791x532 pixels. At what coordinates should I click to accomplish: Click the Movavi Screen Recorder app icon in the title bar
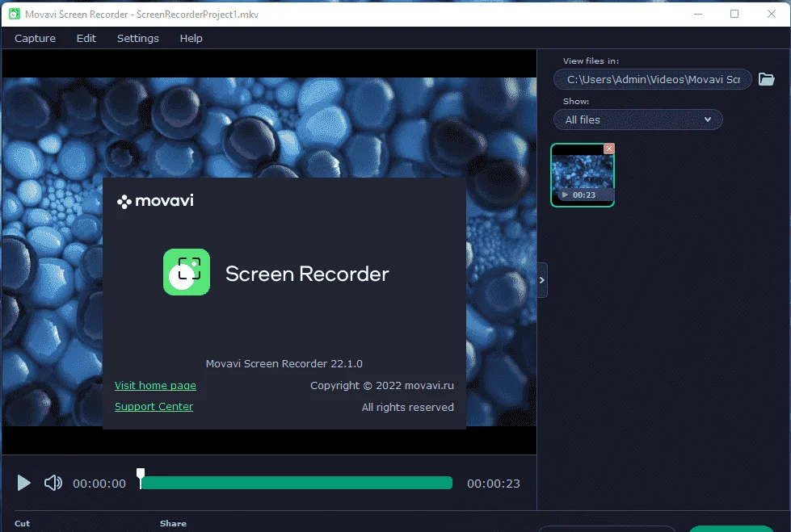(14, 14)
